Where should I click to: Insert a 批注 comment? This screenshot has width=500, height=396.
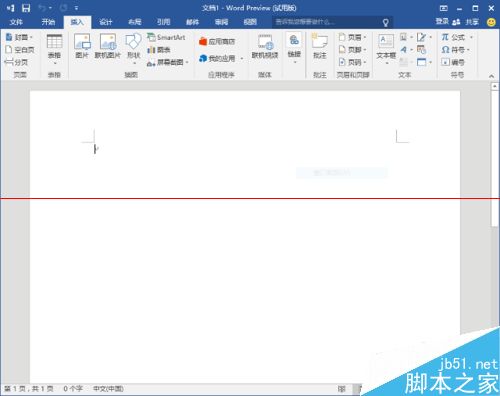(319, 47)
